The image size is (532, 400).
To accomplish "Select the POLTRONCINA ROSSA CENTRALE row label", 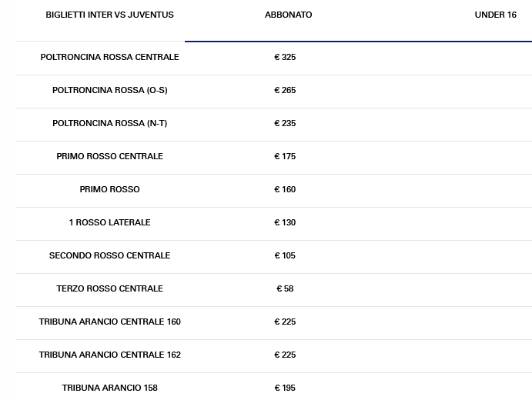I will pyautogui.click(x=109, y=57).
